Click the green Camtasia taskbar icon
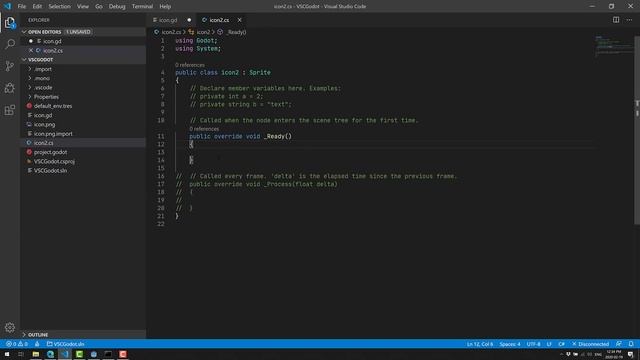Screen dimensions: 640x360 (x=79, y=354)
